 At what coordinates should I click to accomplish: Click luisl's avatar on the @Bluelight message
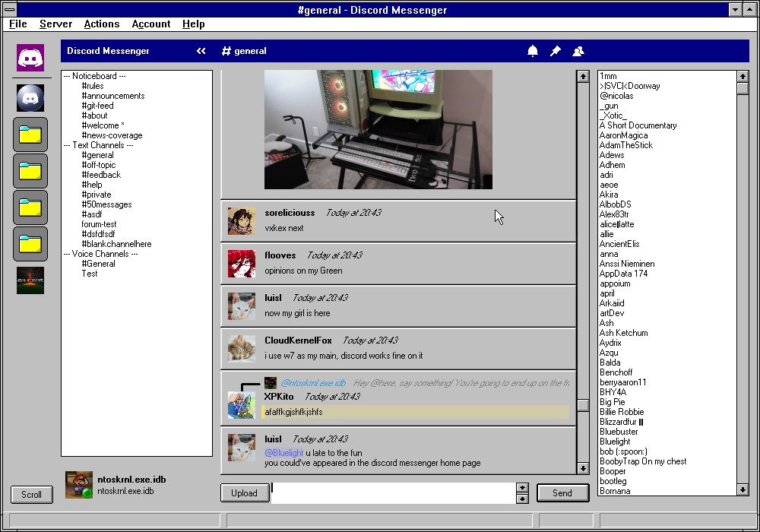coord(242,448)
